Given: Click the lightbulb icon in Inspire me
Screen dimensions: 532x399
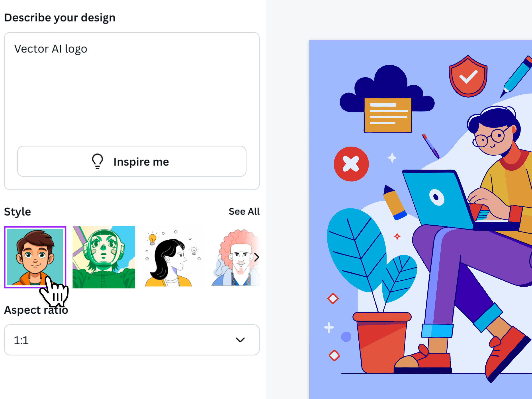Looking at the screenshot, I should 97,161.
